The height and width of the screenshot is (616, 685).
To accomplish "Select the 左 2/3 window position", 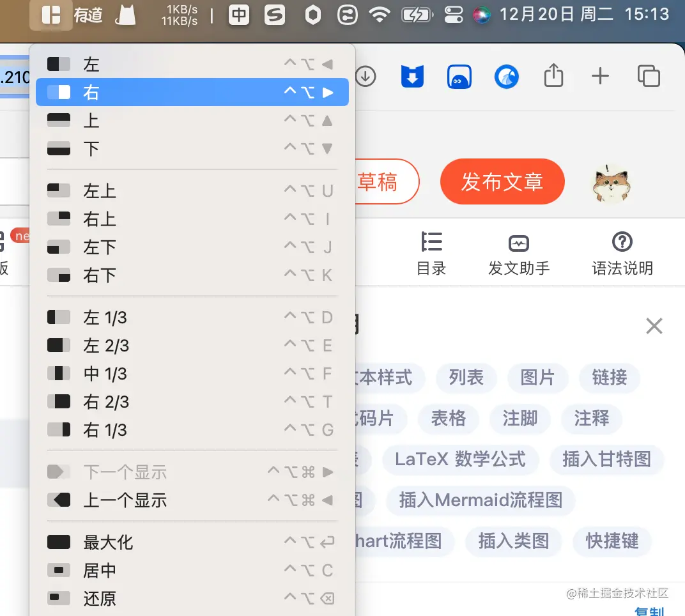I will pos(106,345).
